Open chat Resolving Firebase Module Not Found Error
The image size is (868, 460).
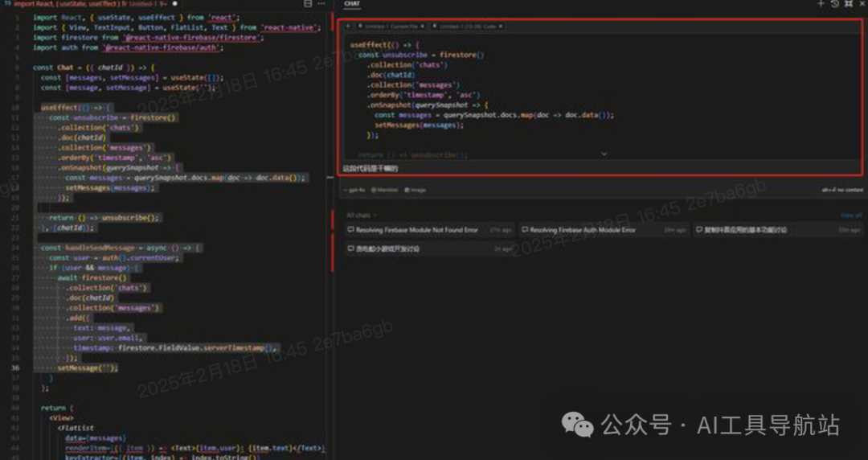point(429,229)
